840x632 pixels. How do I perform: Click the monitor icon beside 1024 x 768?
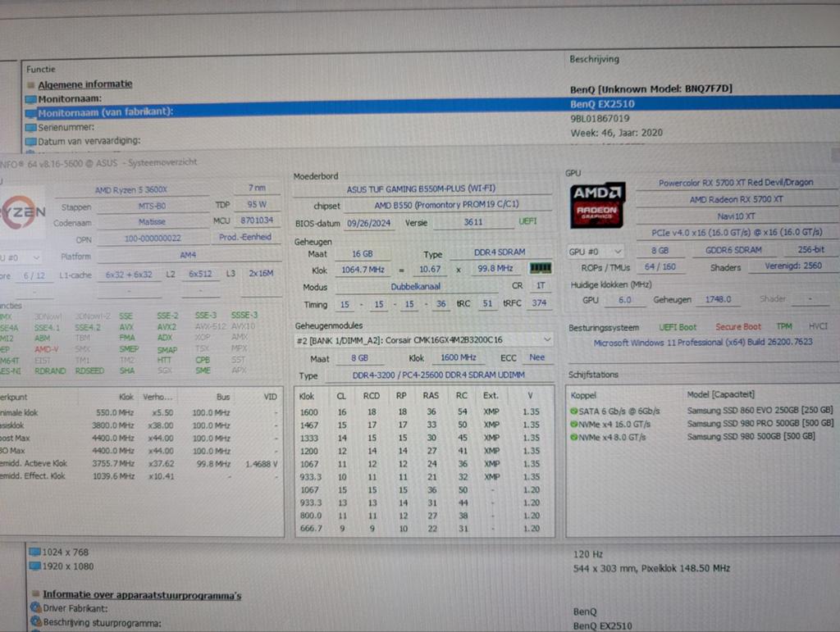coord(34,552)
